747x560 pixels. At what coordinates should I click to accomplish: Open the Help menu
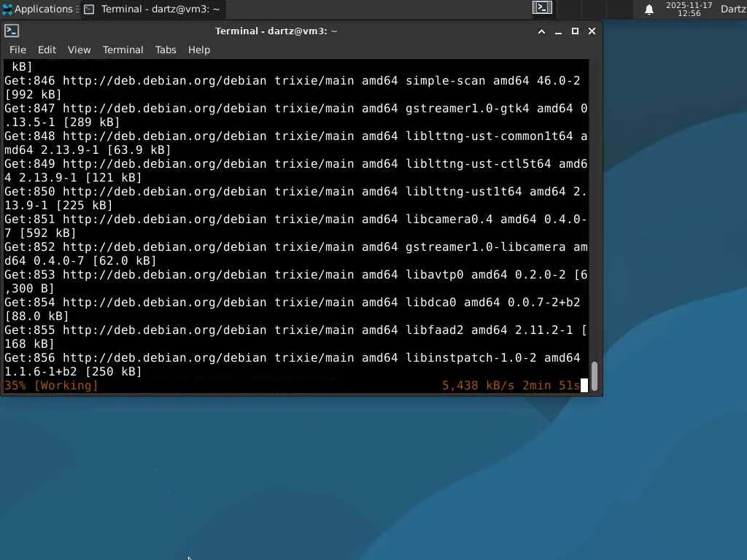click(x=199, y=50)
